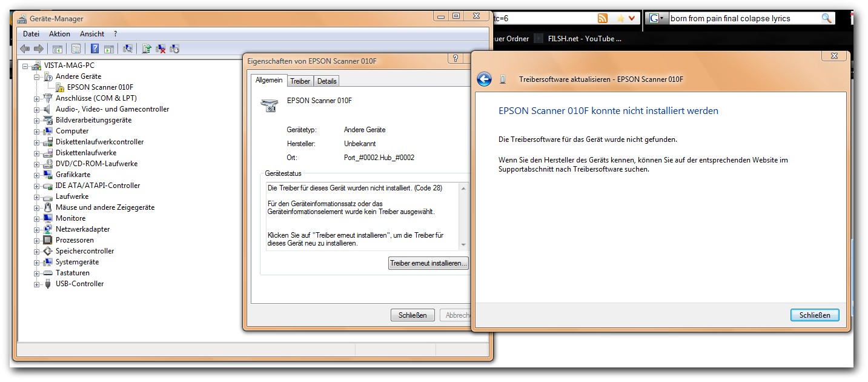Screen dimensions: 868x382
Task: Expand Diskettenlaufwerkcontroller node
Action: [37, 142]
